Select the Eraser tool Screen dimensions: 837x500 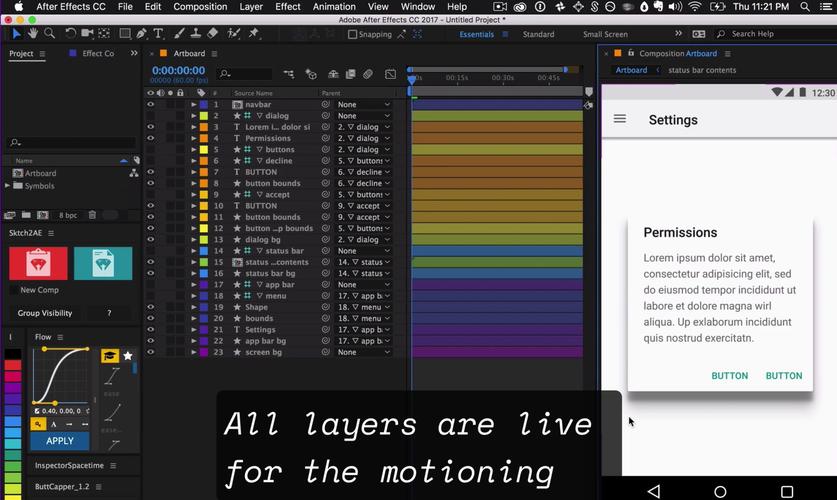coord(212,34)
